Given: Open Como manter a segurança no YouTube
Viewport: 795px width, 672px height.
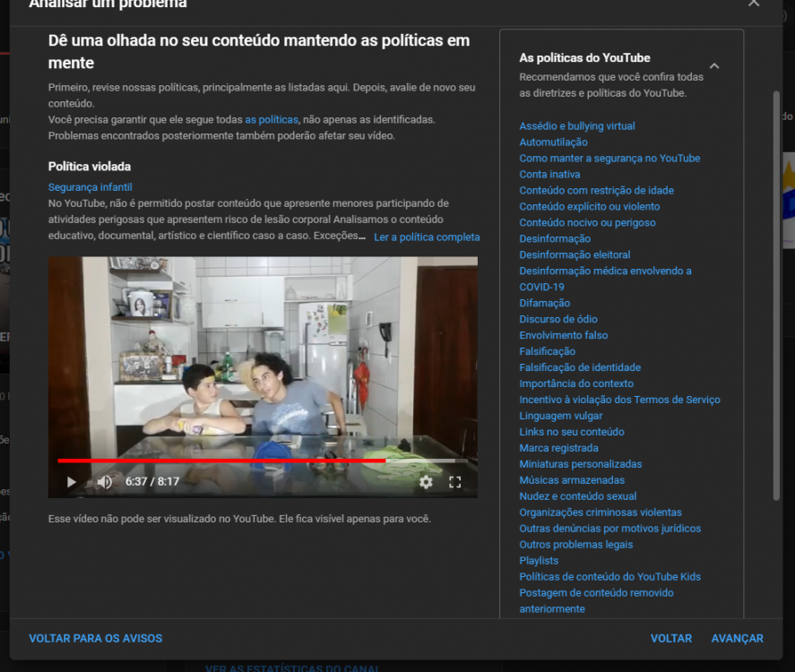Looking at the screenshot, I should coord(609,158).
